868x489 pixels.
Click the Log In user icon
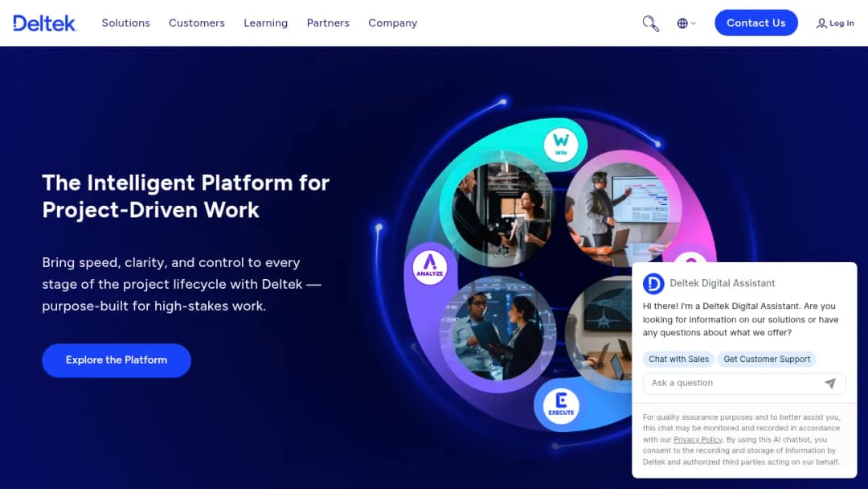coord(821,23)
